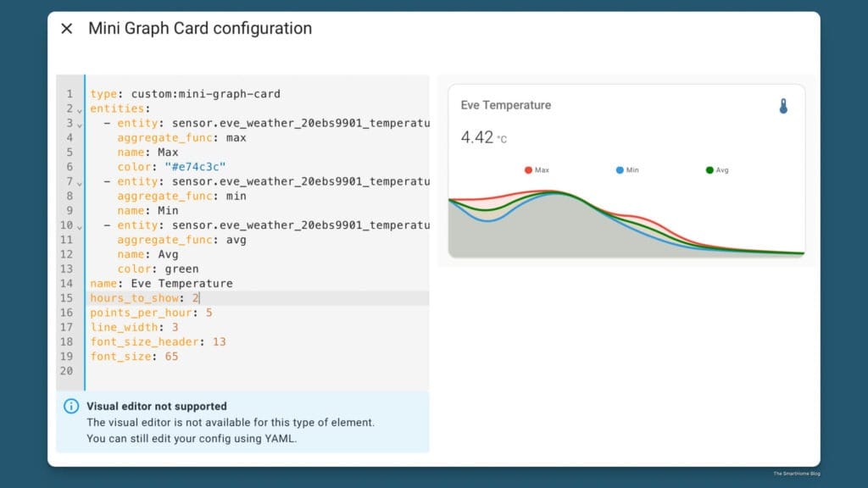
Task: Collapse the entities block using its fold arrow
Action: point(78,108)
